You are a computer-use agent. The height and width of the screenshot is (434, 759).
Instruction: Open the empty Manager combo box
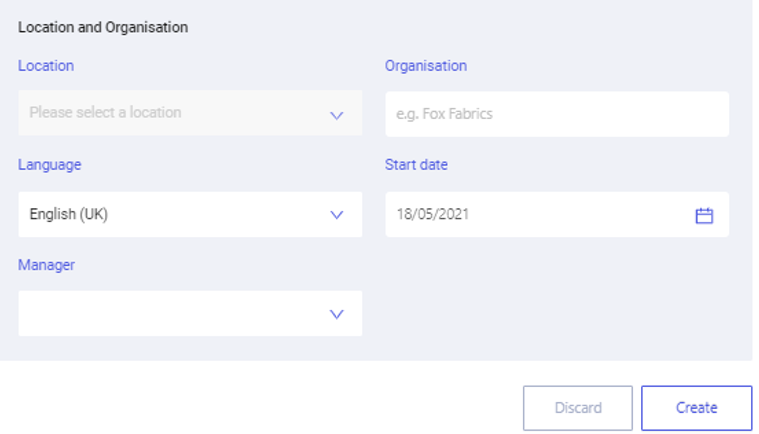tap(190, 314)
